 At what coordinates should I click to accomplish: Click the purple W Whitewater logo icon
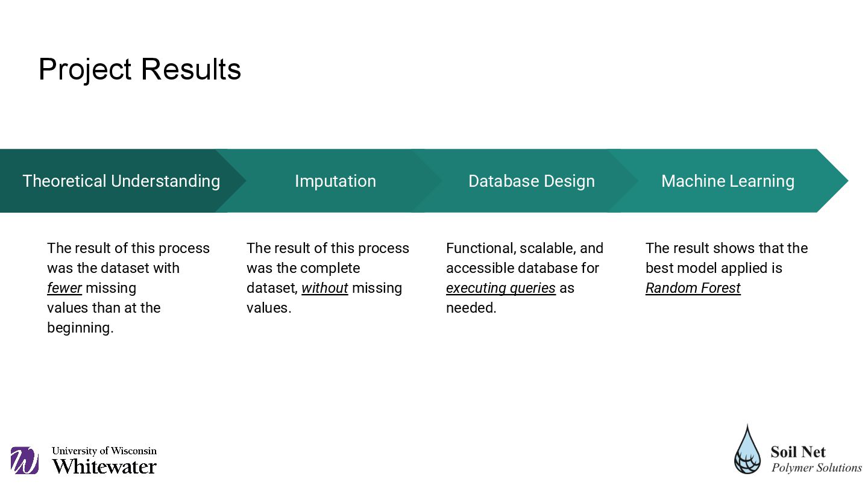(24, 461)
